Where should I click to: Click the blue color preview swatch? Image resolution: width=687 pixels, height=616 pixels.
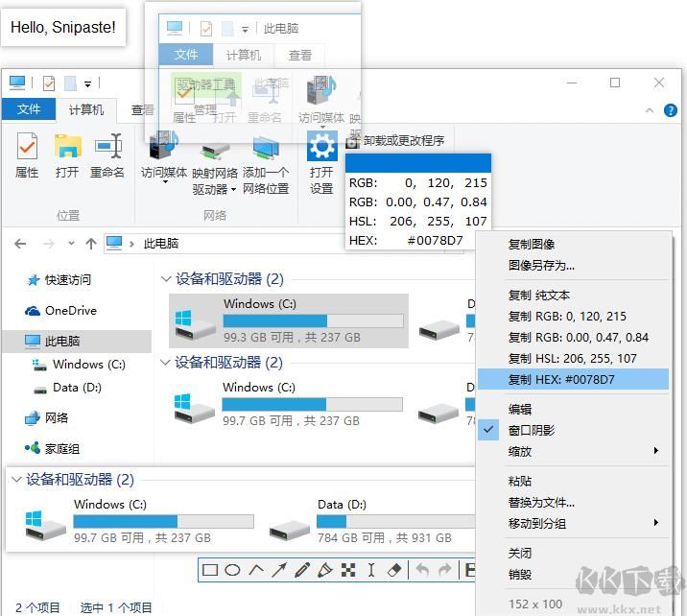417,162
